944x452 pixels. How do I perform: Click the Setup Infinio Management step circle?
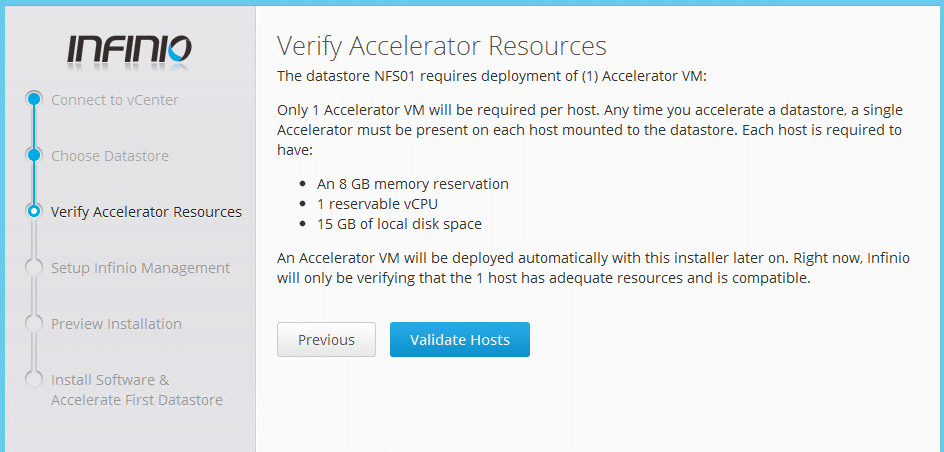34,267
